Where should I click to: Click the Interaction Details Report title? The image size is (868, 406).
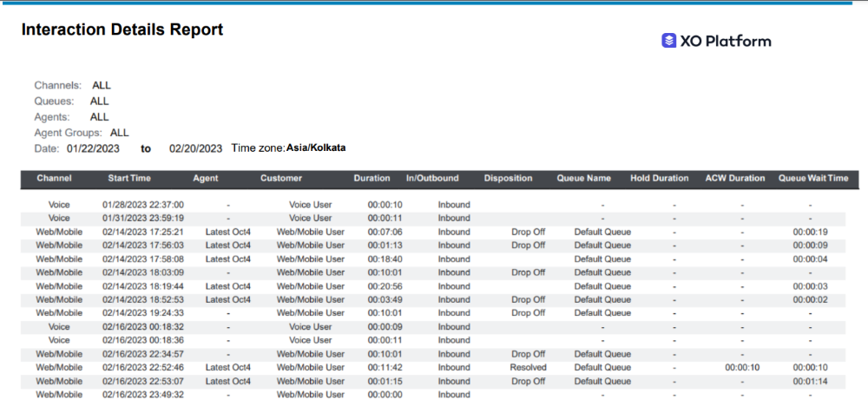[x=122, y=29]
